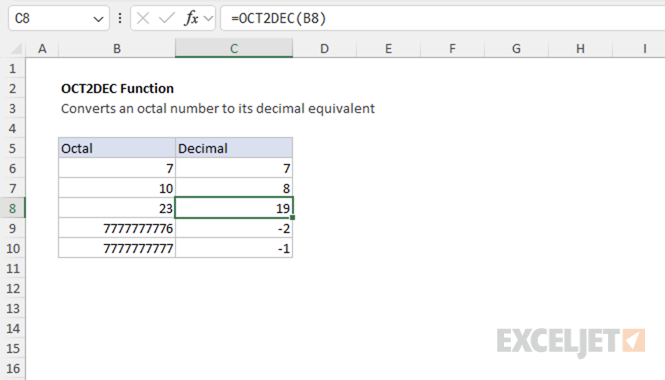665x380 pixels.
Task: Select column H header
Action: click(580, 49)
